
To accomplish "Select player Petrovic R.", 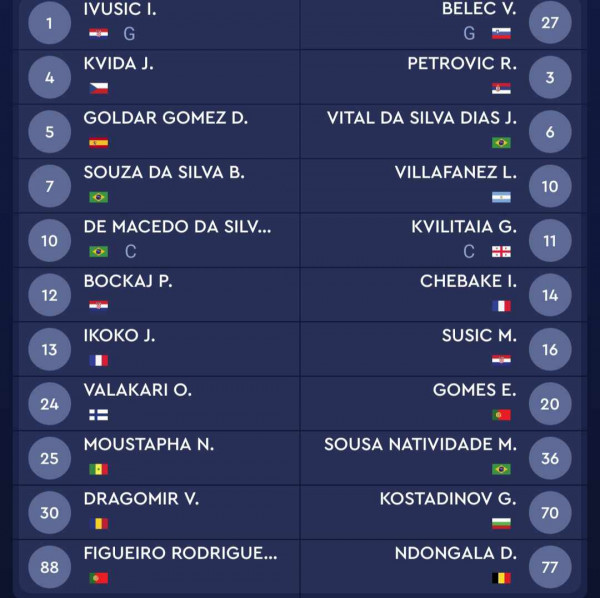I will [x=462, y=64].
